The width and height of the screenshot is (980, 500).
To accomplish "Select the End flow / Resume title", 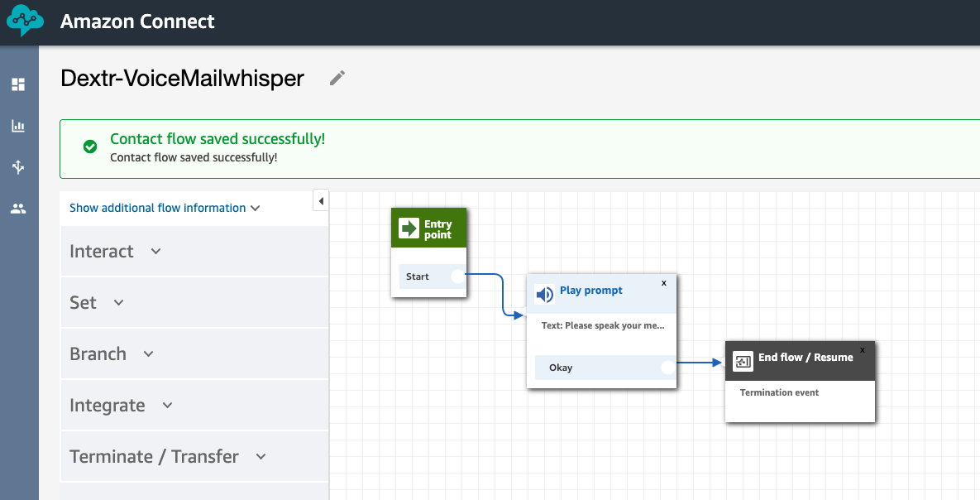I will 806,358.
